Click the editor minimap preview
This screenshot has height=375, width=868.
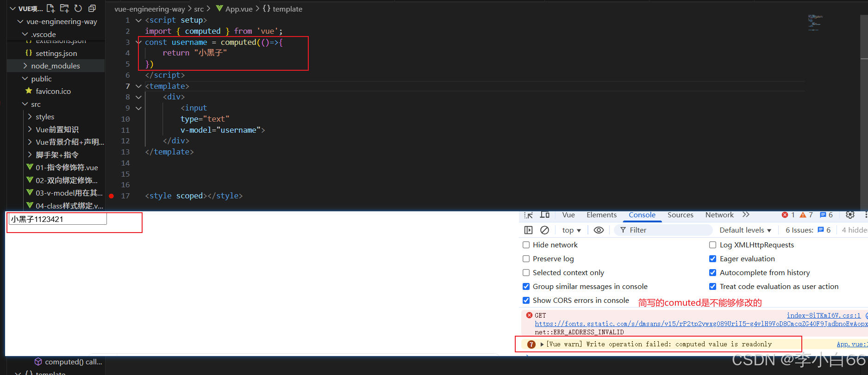click(815, 22)
